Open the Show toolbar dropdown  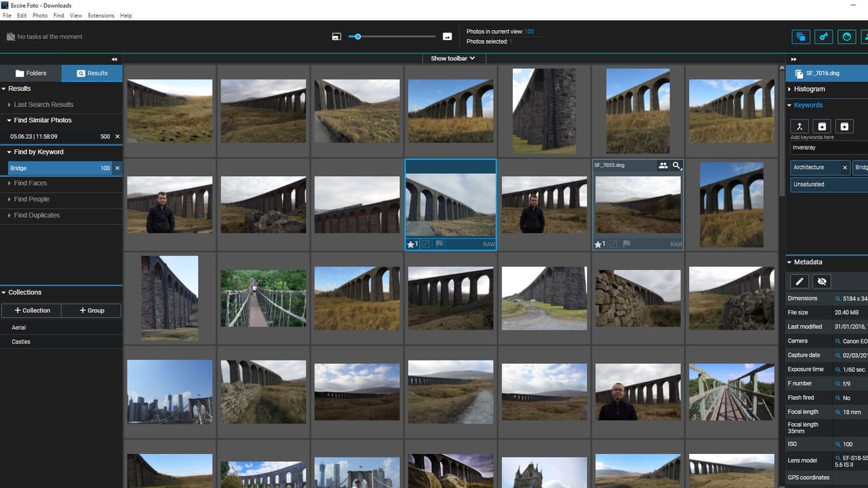pyautogui.click(x=453, y=58)
